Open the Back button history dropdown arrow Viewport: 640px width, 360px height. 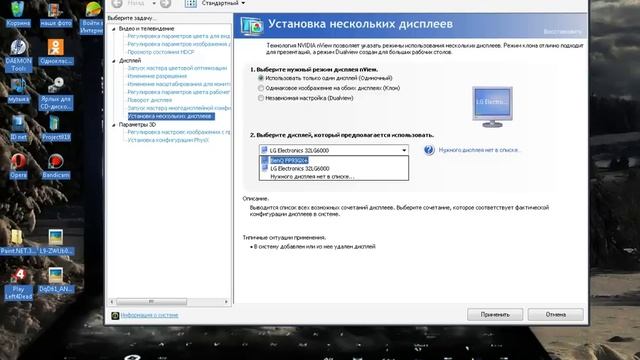[x=154, y=3]
